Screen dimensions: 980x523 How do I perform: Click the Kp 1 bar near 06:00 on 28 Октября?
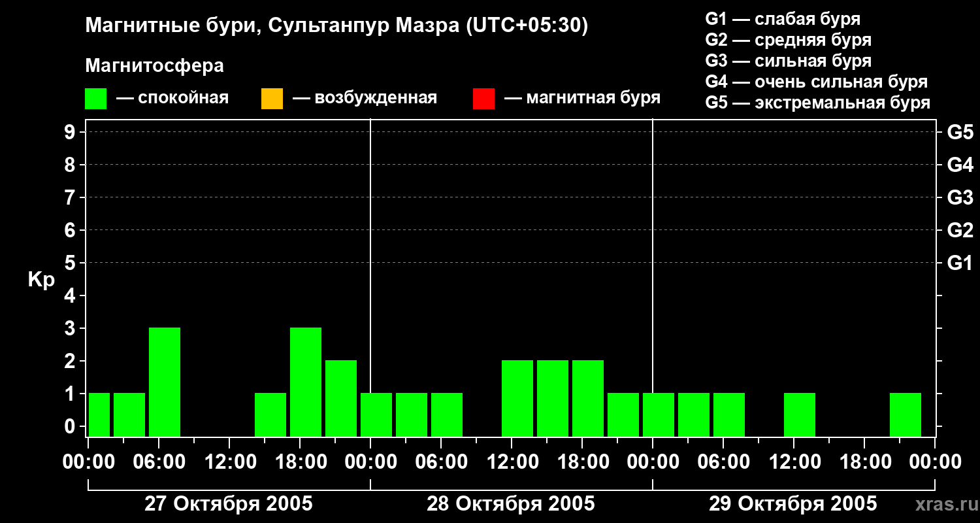447,414
